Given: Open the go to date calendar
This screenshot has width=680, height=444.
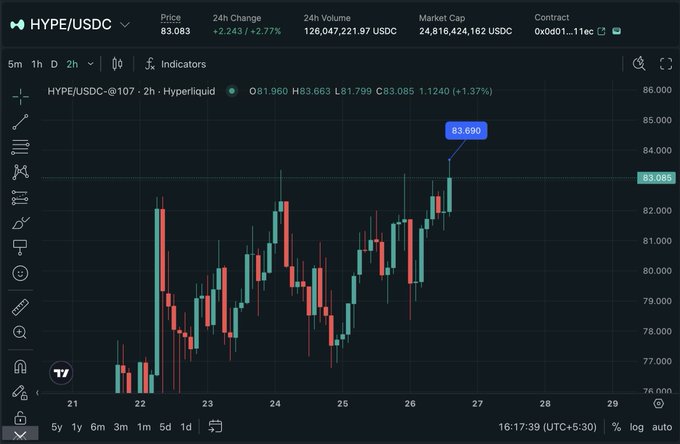Looking at the screenshot, I should tap(215, 427).
